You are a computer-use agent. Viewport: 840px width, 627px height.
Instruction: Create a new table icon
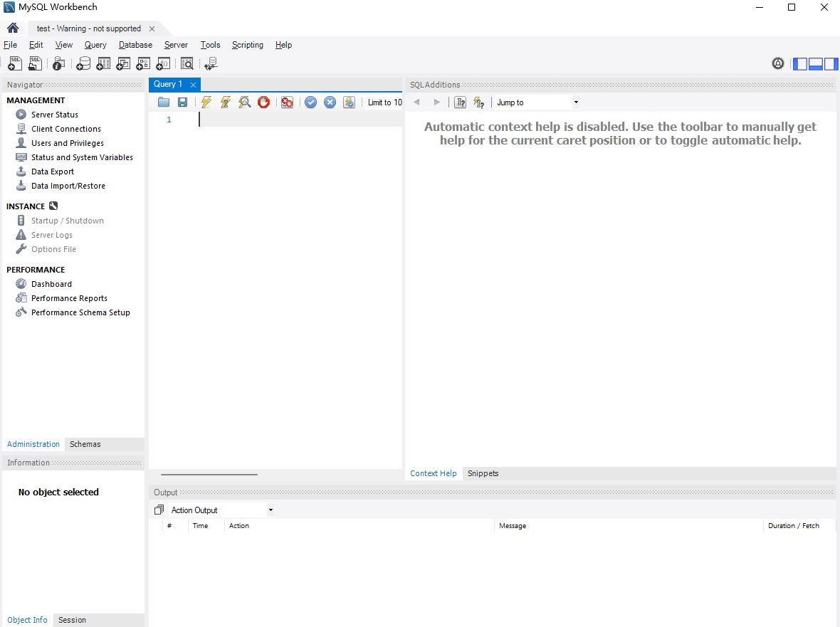[103, 64]
